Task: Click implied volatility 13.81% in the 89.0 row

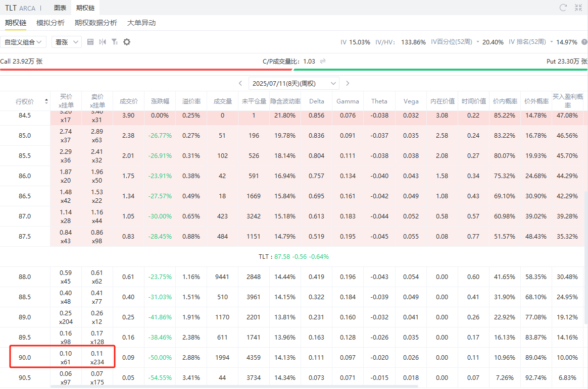Action: tap(285, 317)
